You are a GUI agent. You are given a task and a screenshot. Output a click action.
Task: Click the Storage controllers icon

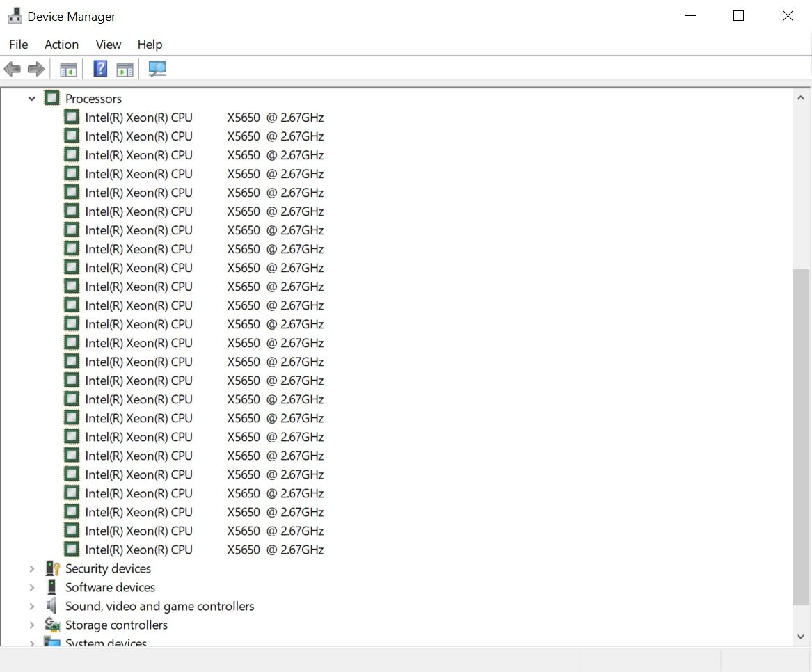(51, 625)
